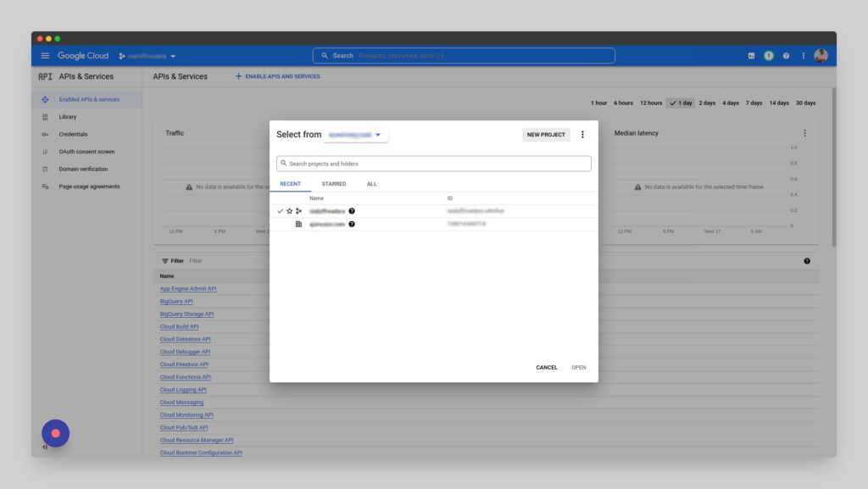Switch to the Recent tab

290,184
